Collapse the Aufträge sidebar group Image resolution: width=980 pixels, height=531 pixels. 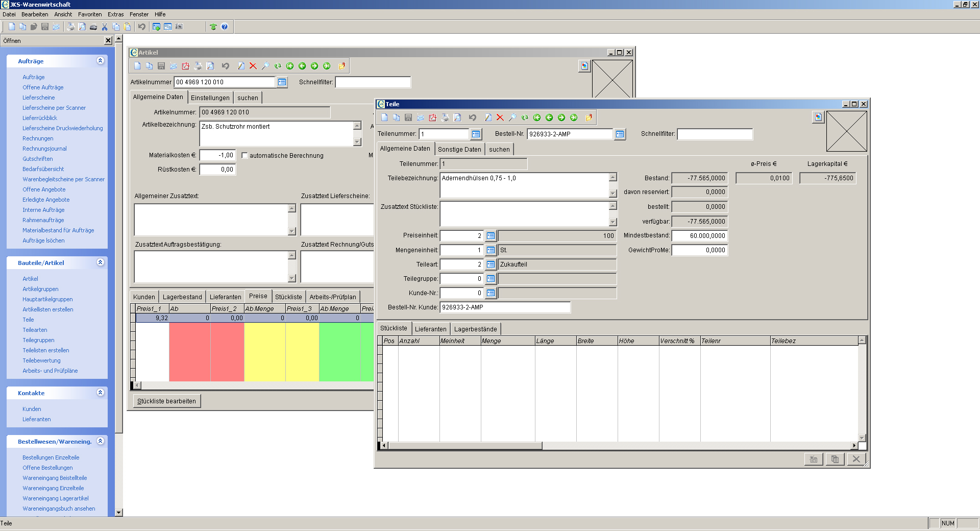[x=100, y=61]
